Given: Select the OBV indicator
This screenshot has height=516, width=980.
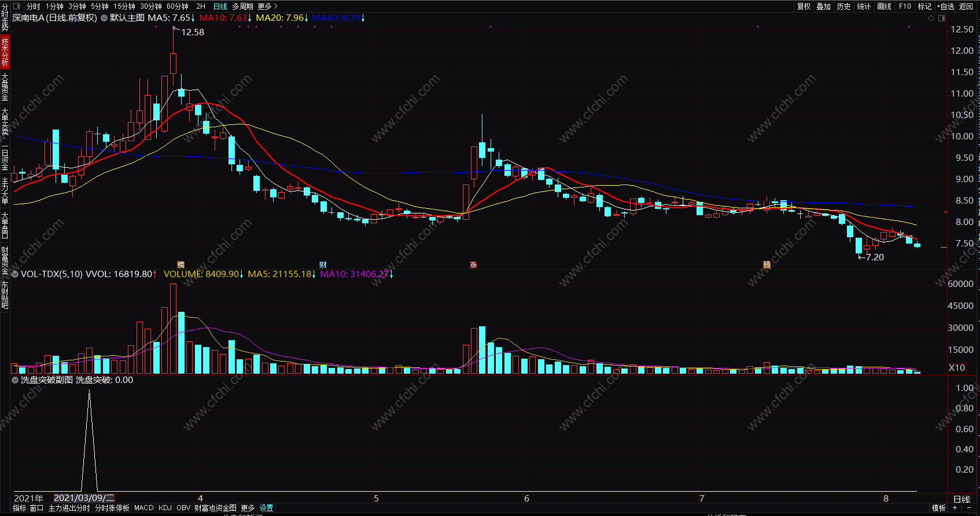Looking at the screenshot, I should pos(183,508).
